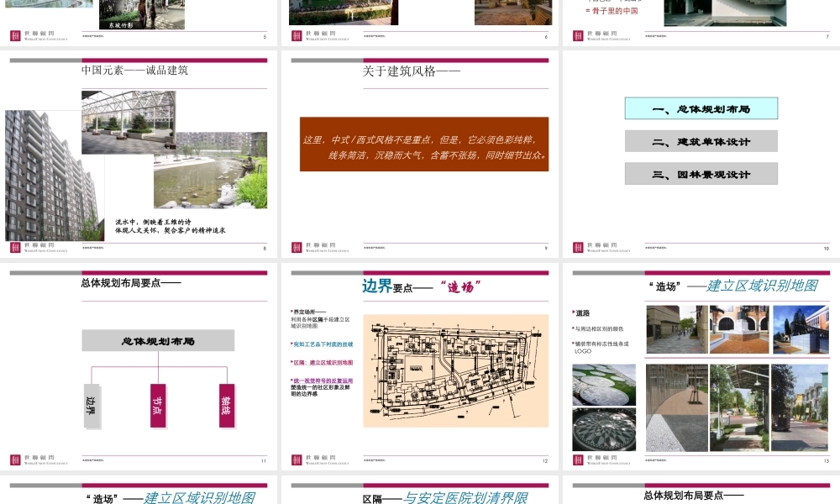Screen dimensions: 840x504
Task: Click the dark circular mosaic paving photo
Action: point(604,429)
